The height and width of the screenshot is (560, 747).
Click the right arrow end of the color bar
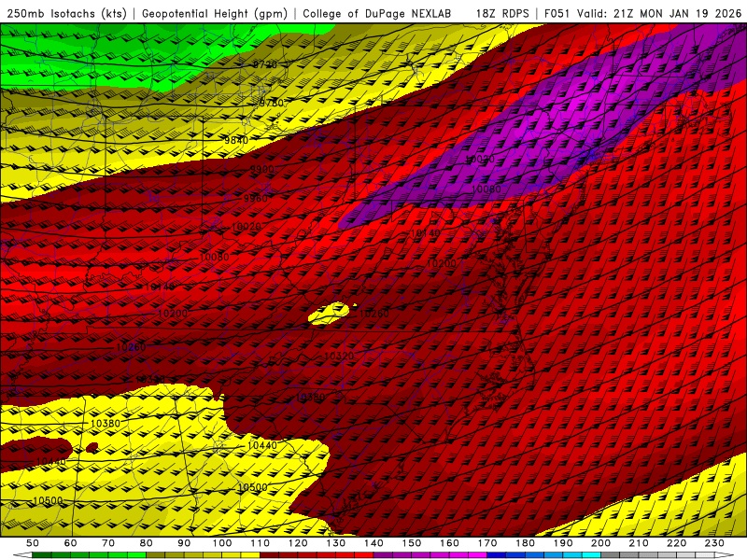coord(725,555)
